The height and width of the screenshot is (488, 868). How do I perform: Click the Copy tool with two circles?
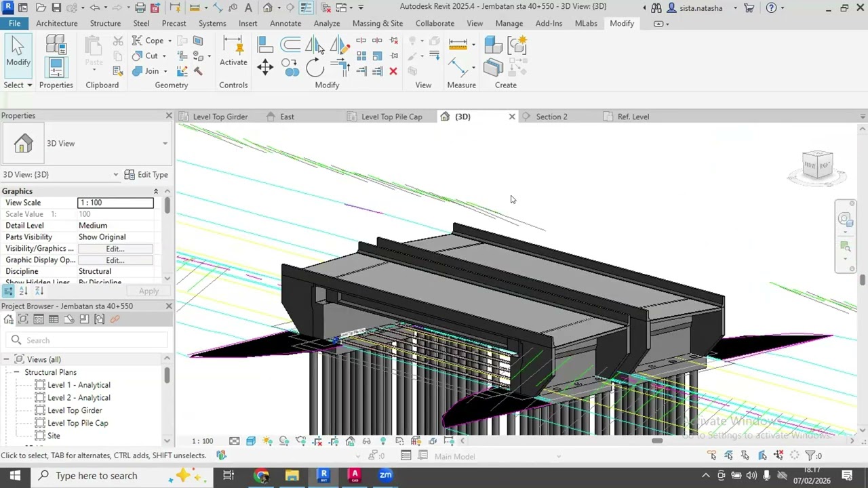click(x=290, y=67)
